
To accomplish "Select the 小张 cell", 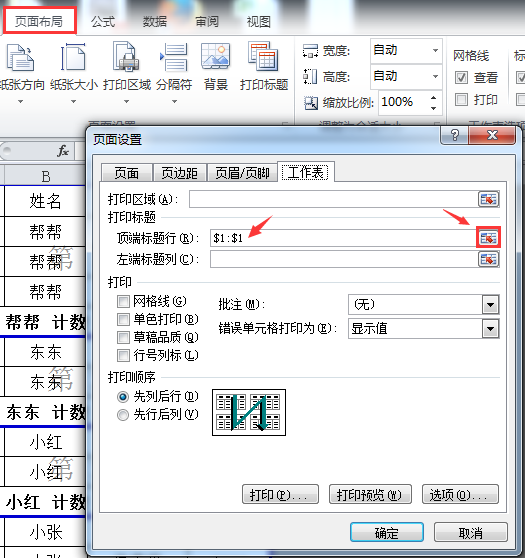I will [x=45, y=532].
